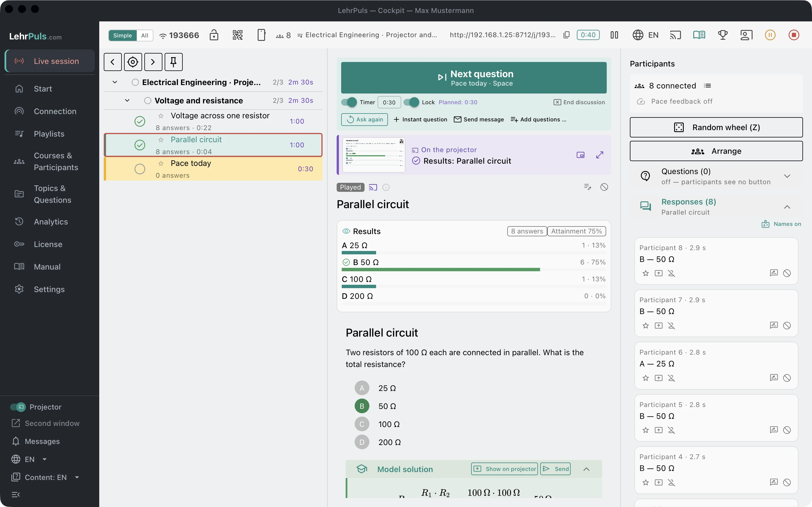812x507 pixels.
Task: Open the QR code icon in top bar
Action: tap(238, 35)
